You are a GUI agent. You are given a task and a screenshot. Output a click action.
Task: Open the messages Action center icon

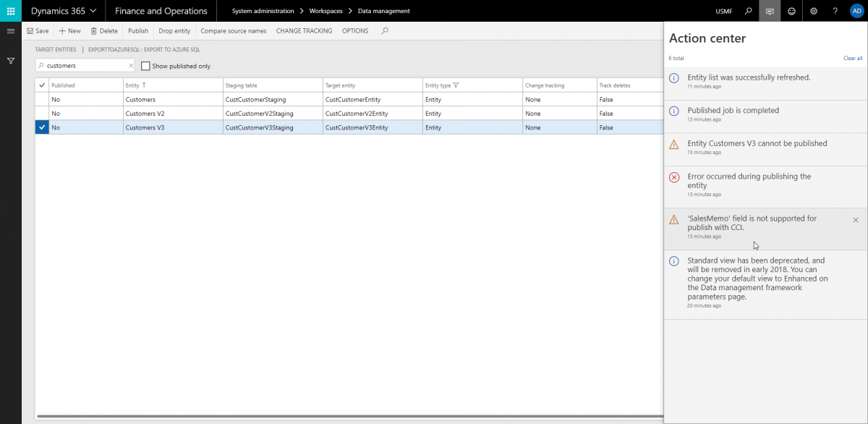tap(770, 11)
